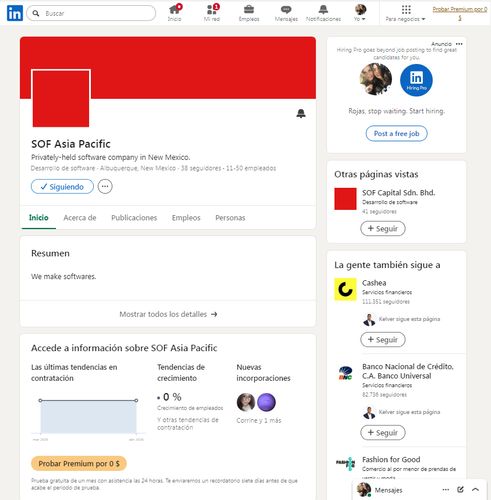Open the Empleos briefcase icon

click(249, 13)
